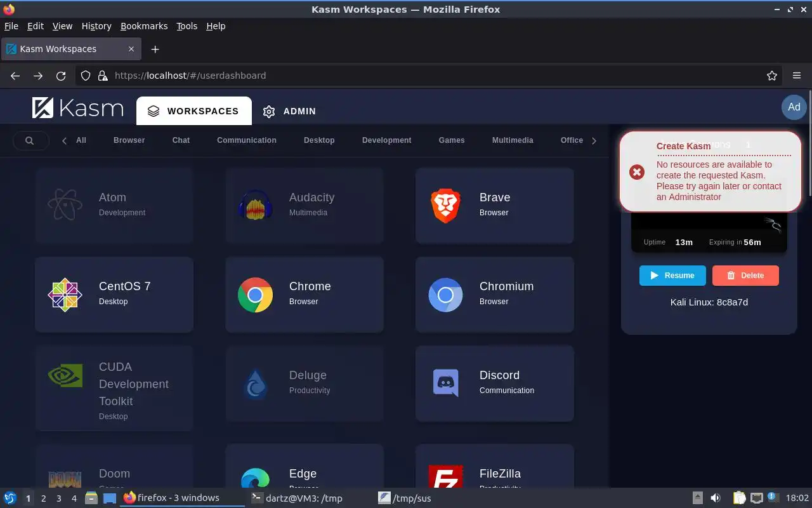The width and height of the screenshot is (812, 508).
Task: Bookmark this page with the star icon
Action: 772,76
